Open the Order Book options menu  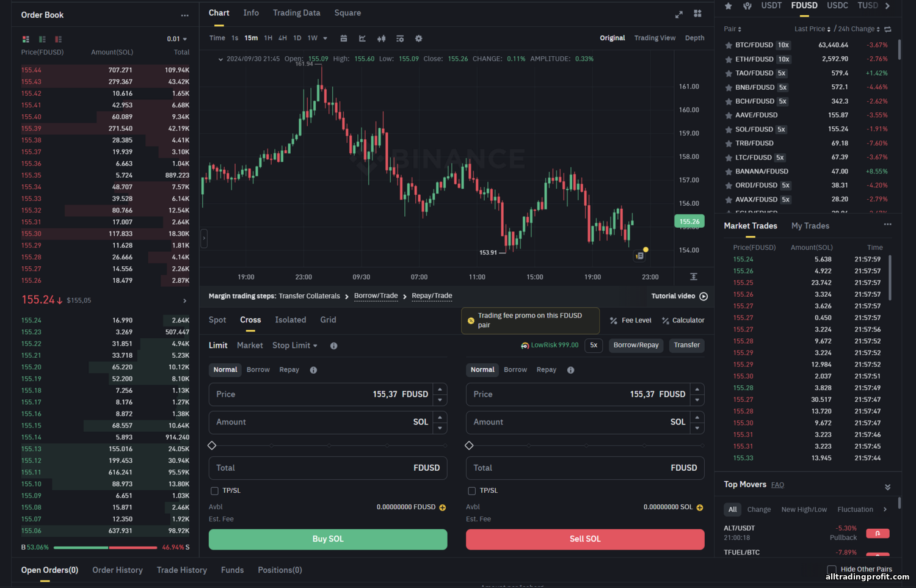[x=184, y=15]
